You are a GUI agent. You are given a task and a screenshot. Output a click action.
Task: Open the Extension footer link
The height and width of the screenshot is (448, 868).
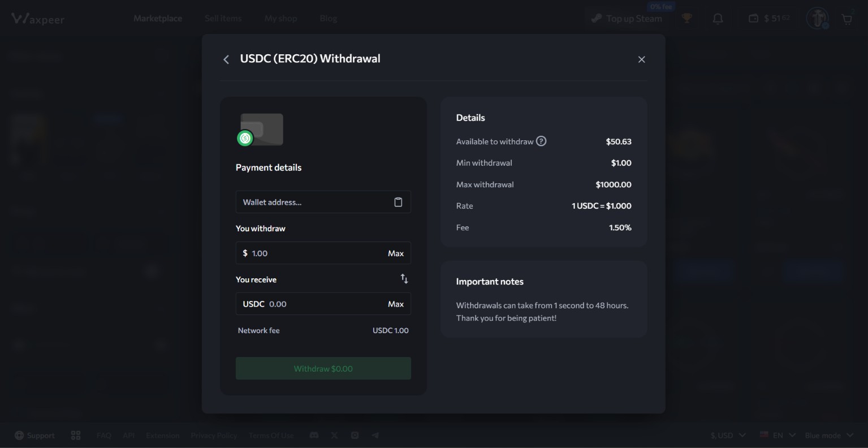coord(162,436)
